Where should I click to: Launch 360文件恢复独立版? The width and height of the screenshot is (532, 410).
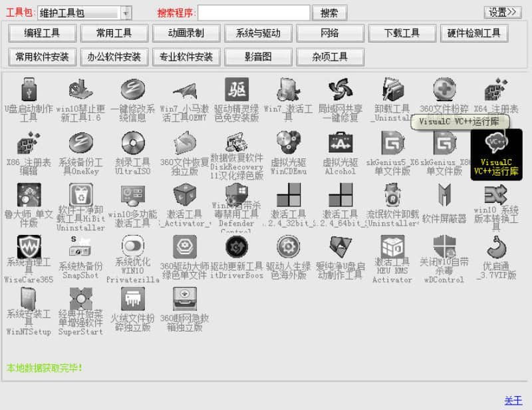185,153
